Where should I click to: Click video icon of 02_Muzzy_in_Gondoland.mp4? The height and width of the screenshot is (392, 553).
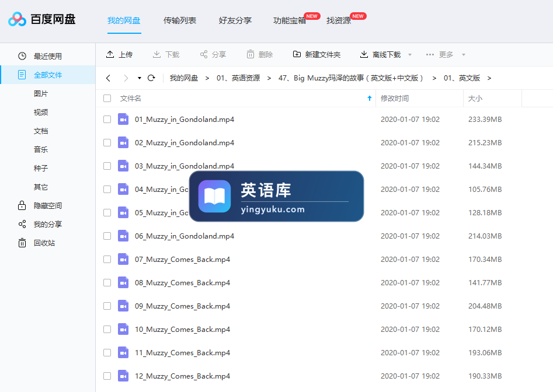[x=123, y=143]
